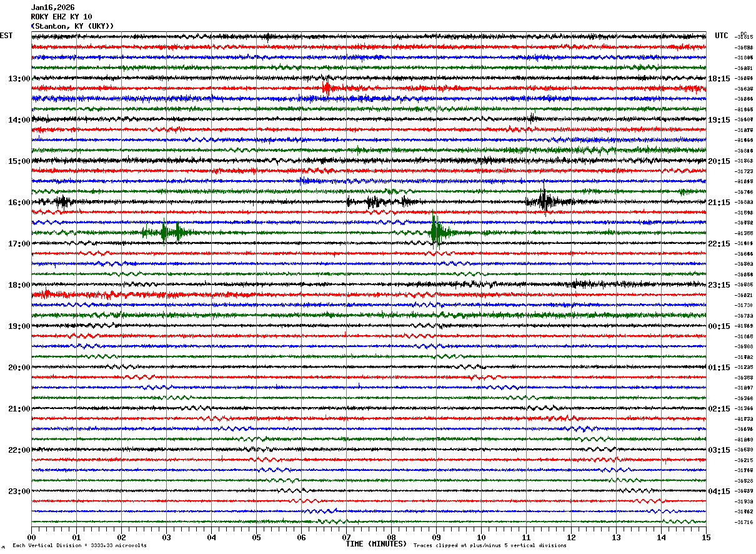
Task: Click the "12" minute tick label
Action: tap(571, 537)
